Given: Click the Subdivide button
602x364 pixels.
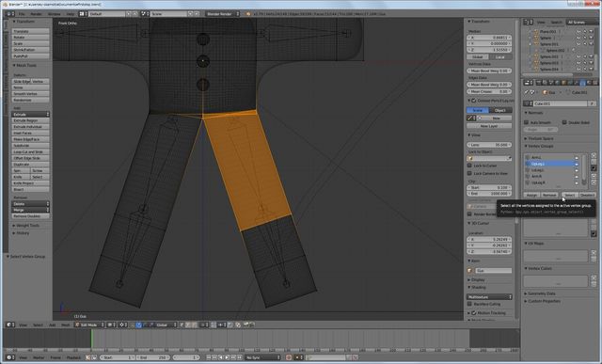Looking at the screenshot, I should click(x=30, y=146).
